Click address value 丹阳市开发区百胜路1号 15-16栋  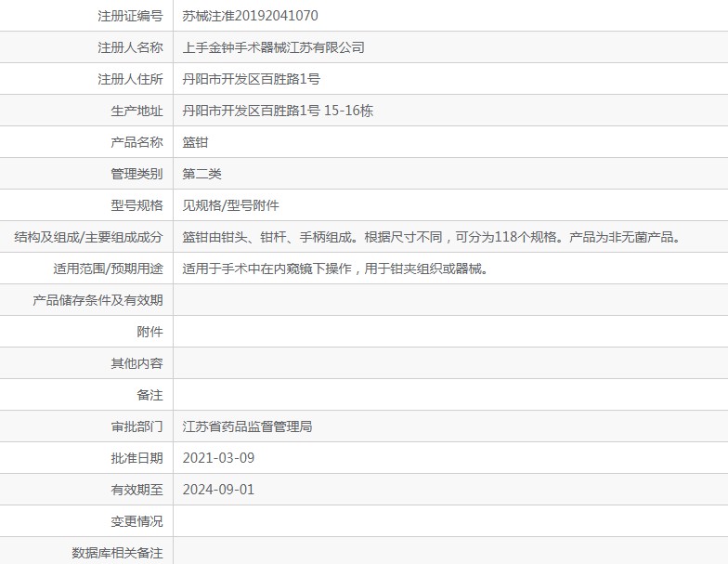(278, 111)
